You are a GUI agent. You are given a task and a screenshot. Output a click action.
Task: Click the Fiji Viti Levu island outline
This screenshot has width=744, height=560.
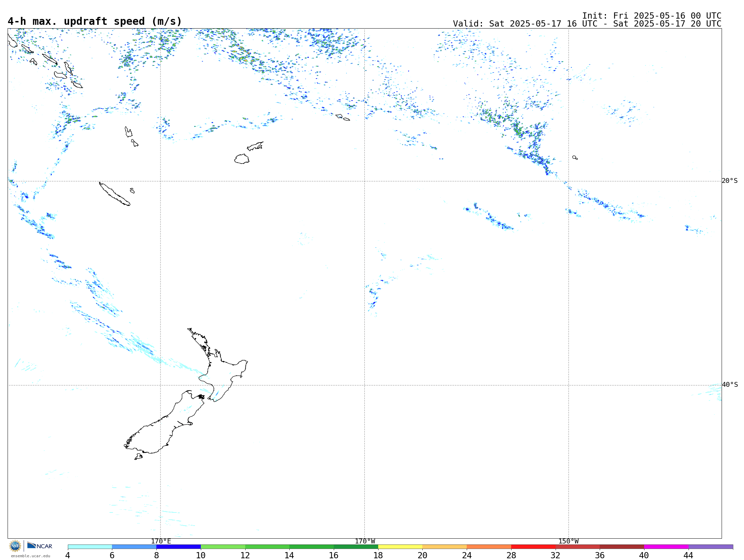click(x=242, y=159)
